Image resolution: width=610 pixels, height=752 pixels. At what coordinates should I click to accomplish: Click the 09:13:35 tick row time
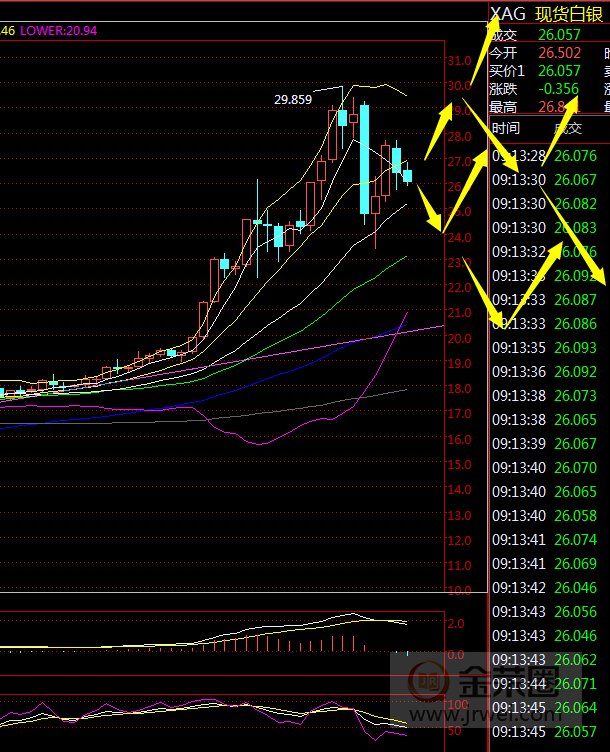519,348
